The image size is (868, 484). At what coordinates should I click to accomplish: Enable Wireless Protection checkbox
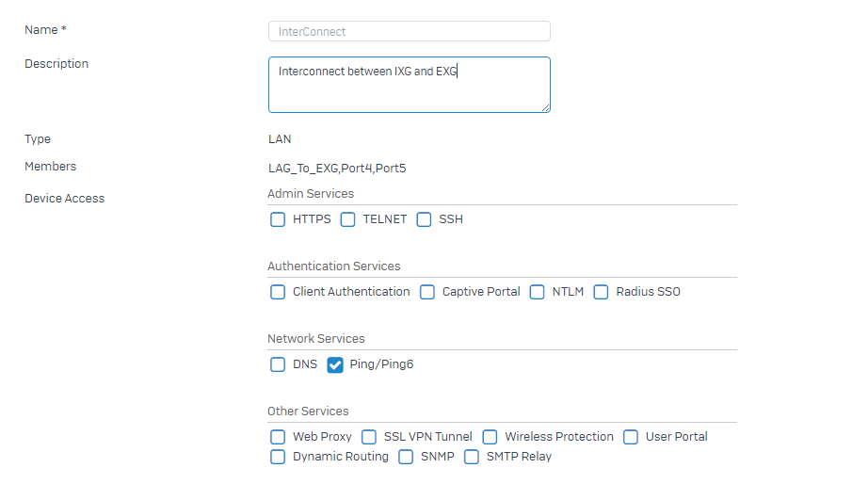pyautogui.click(x=490, y=438)
